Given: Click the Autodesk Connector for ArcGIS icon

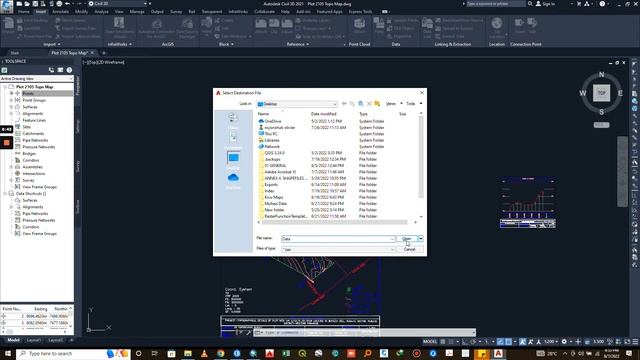Looking at the screenshot, I should 157,28.
